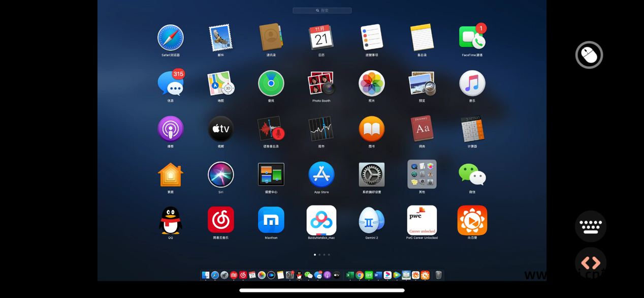
Task: Open the 计算器 Calculator app
Action: (x=472, y=129)
